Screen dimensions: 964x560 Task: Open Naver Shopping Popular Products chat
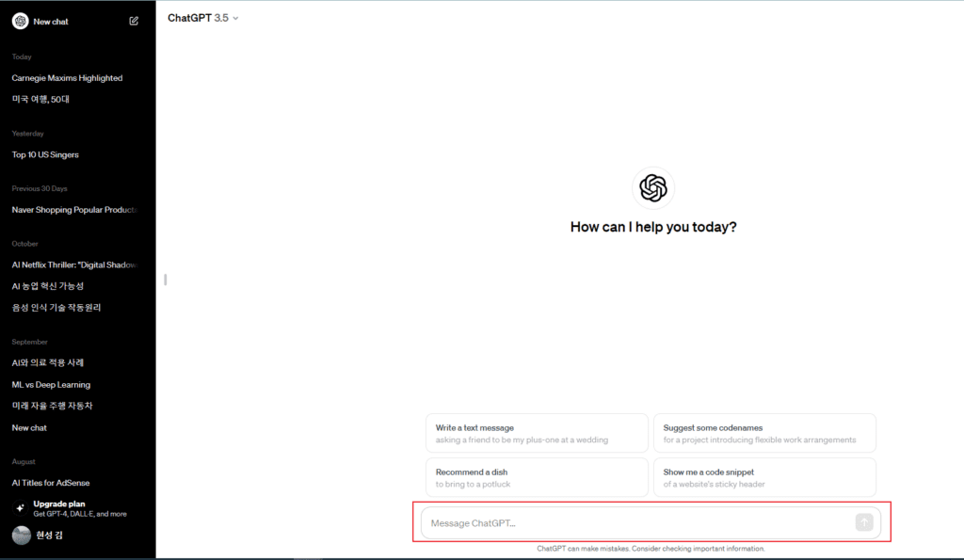74,210
